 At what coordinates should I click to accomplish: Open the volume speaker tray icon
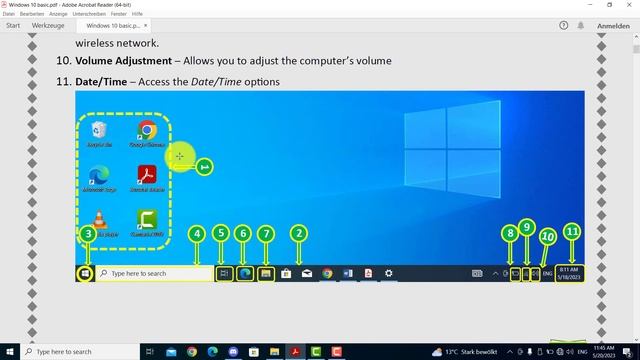click(570, 351)
